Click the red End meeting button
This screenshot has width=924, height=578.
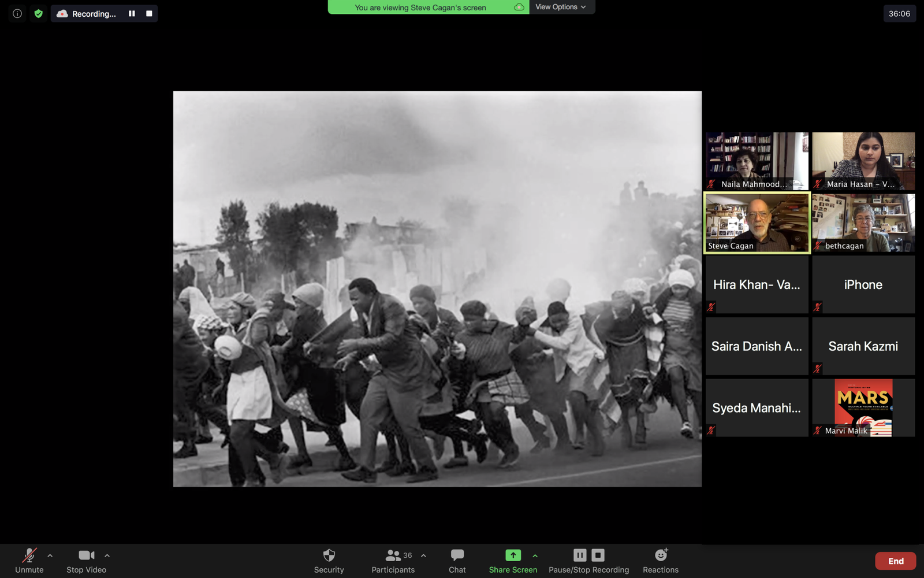coord(895,561)
